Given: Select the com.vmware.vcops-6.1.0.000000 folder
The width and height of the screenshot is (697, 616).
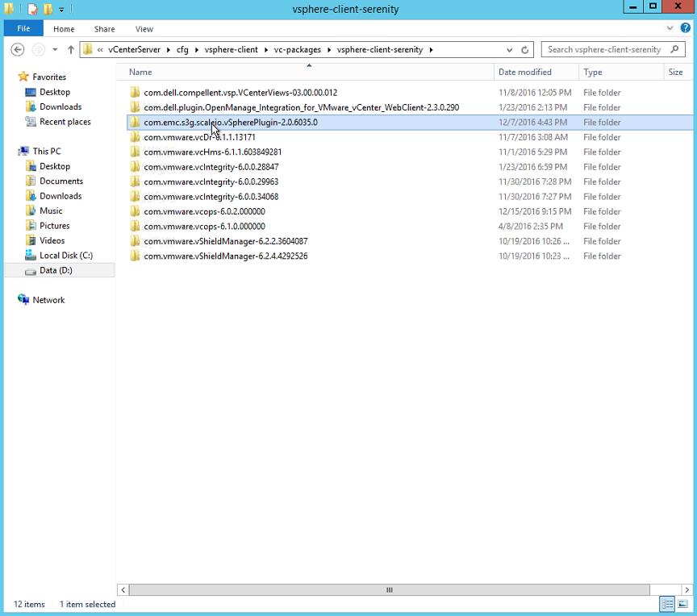Looking at the screenshot, I should (x=202, y=226).
